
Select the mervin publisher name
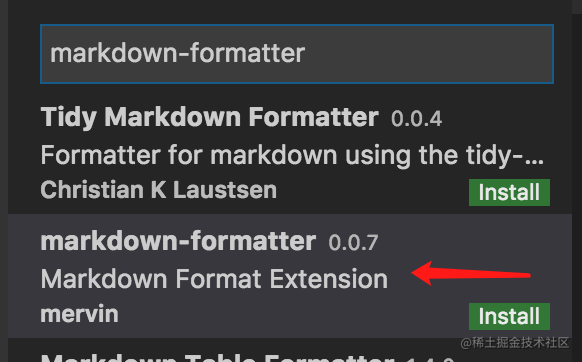(x=79, y=314)
